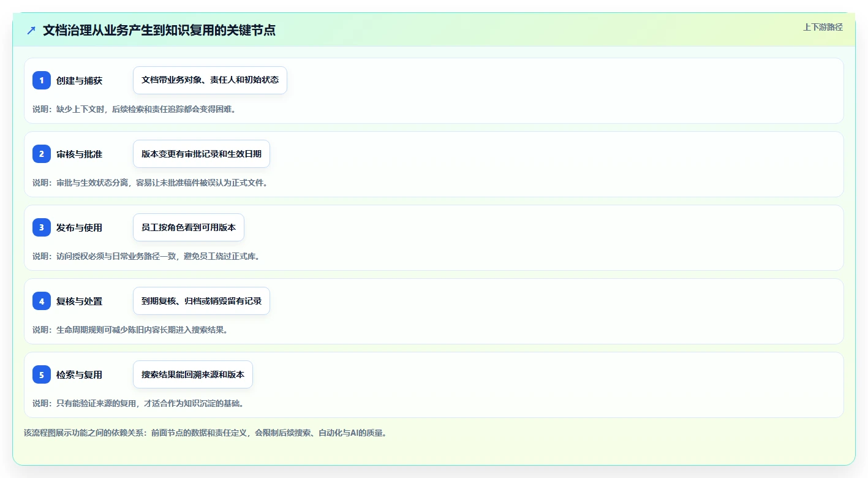868x478 pixels.
Task: Select the 检索与复用 step label
Action: (79, 374)
